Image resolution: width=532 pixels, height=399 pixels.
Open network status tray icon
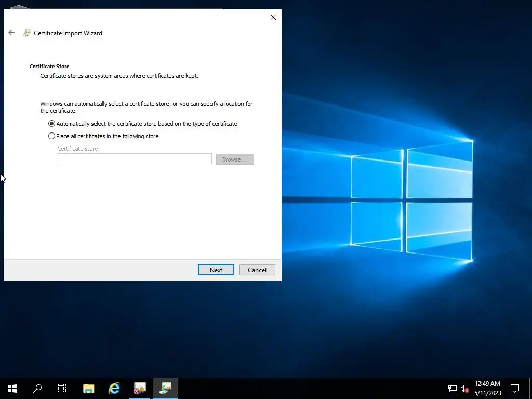coord(453,389)
